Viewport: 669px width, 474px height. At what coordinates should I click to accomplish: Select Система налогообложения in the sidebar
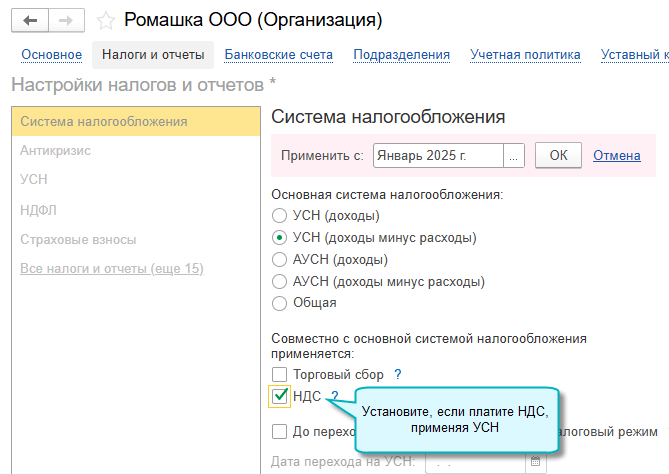tap(104, 122)
